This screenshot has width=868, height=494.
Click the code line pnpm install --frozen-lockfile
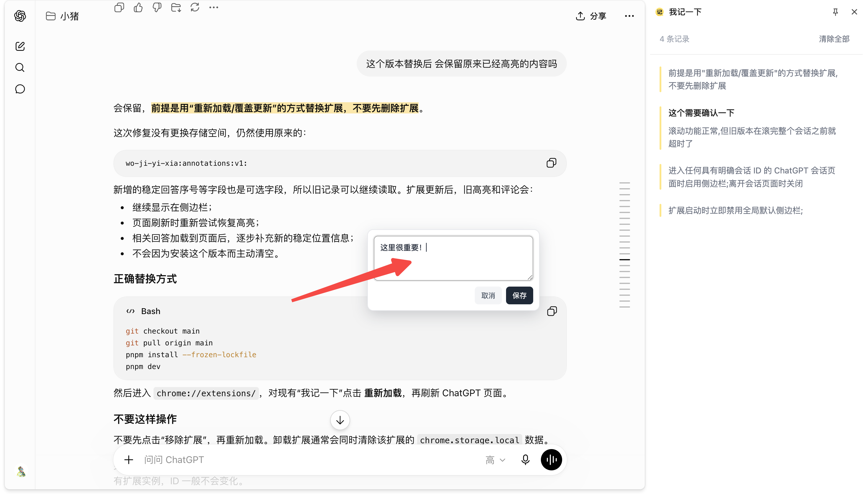coord(191,355)
